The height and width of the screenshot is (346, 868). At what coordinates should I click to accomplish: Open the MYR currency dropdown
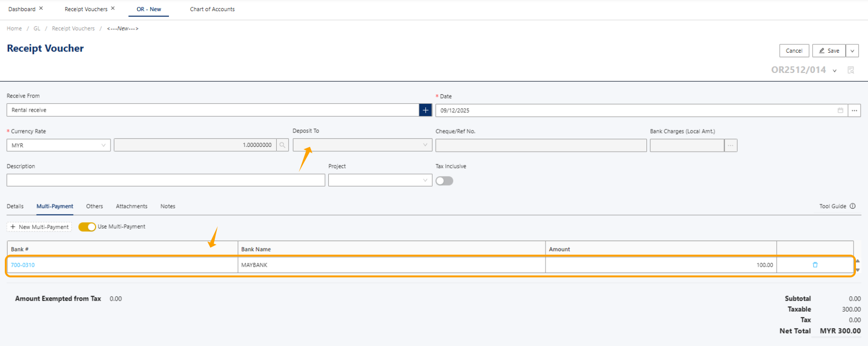point(58,145)
